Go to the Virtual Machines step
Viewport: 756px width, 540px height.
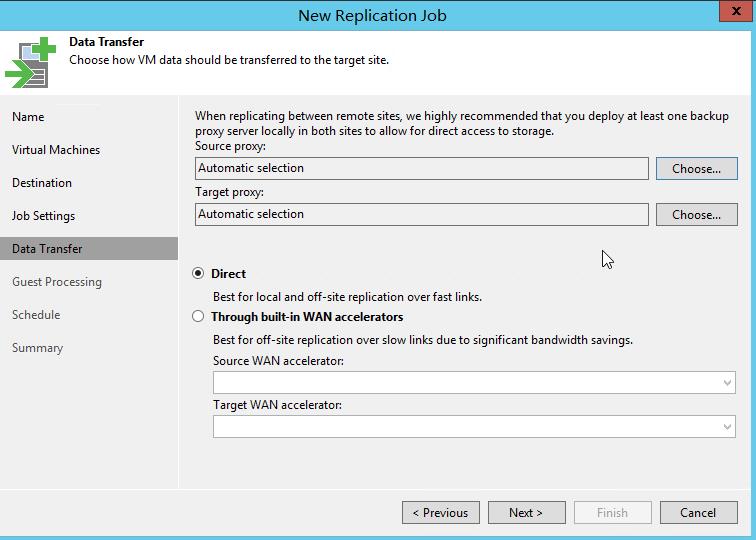pos(56,149)
